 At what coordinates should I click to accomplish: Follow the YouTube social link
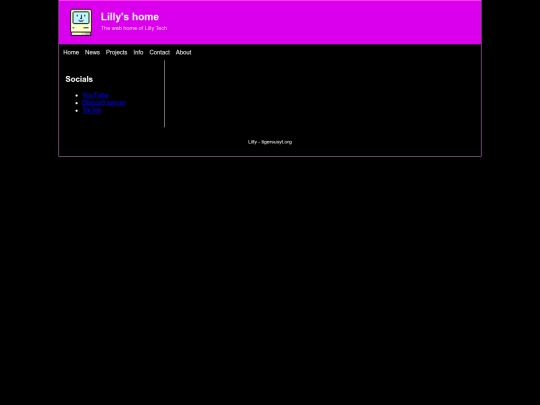[x=95, y=95]
